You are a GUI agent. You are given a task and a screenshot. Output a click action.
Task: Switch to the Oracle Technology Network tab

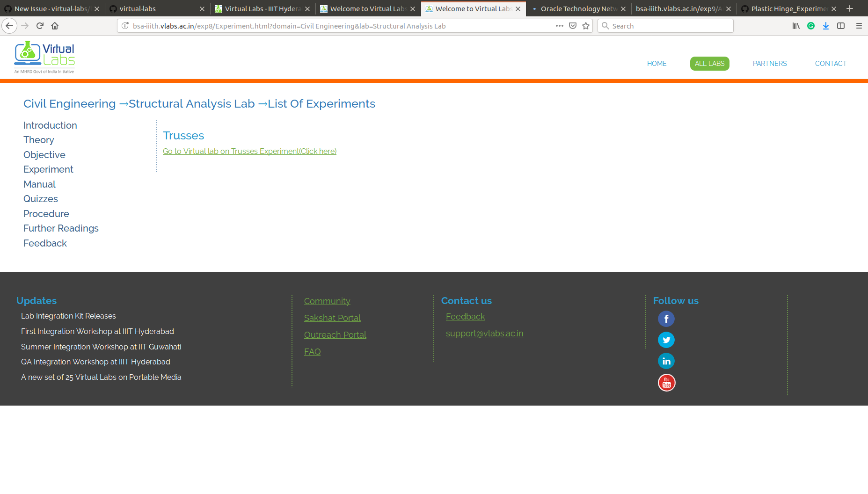coord(579,8)
